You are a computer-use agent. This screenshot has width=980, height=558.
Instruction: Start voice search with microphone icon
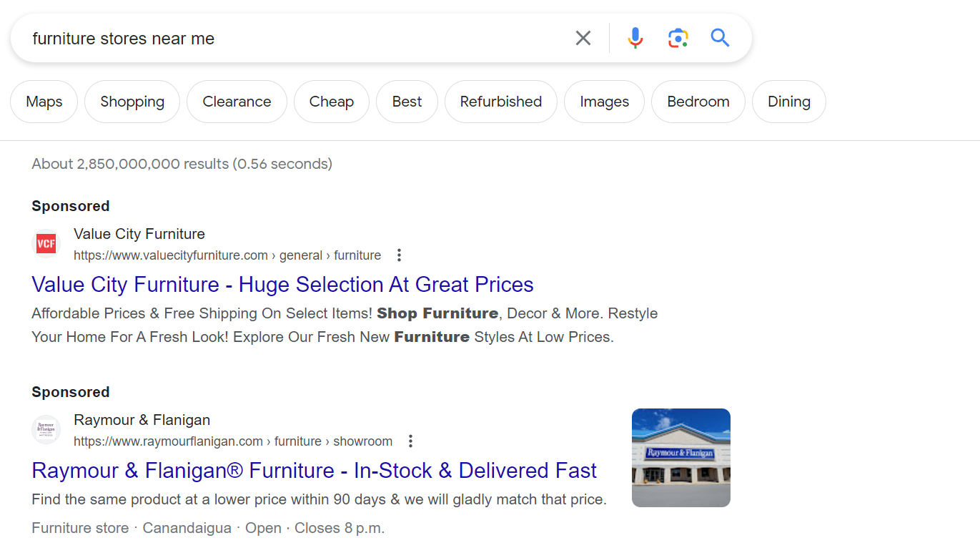(635, 38)
